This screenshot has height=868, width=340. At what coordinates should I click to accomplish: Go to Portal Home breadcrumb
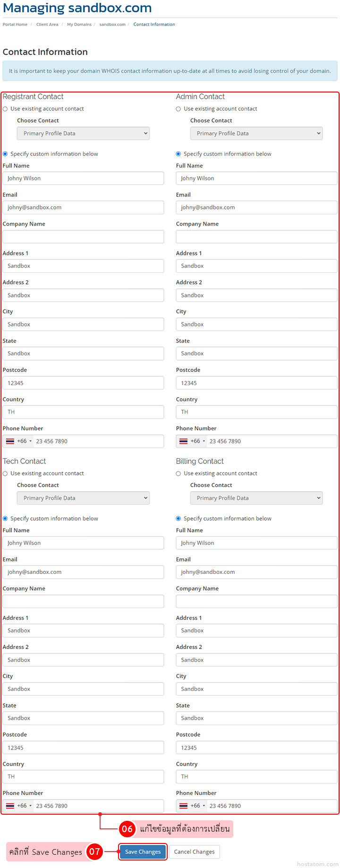pyautogui.click(x=15, y=25)
